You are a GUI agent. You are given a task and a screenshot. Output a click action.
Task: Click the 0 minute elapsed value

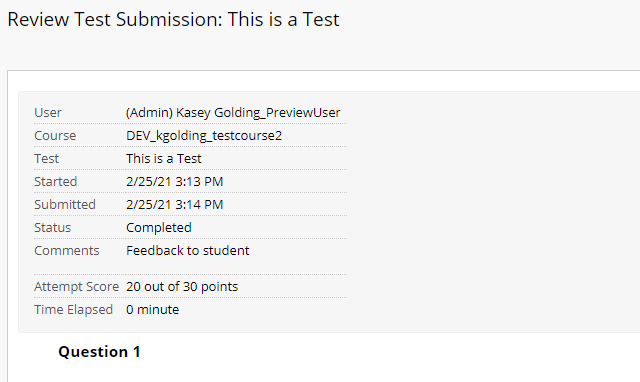153,310
